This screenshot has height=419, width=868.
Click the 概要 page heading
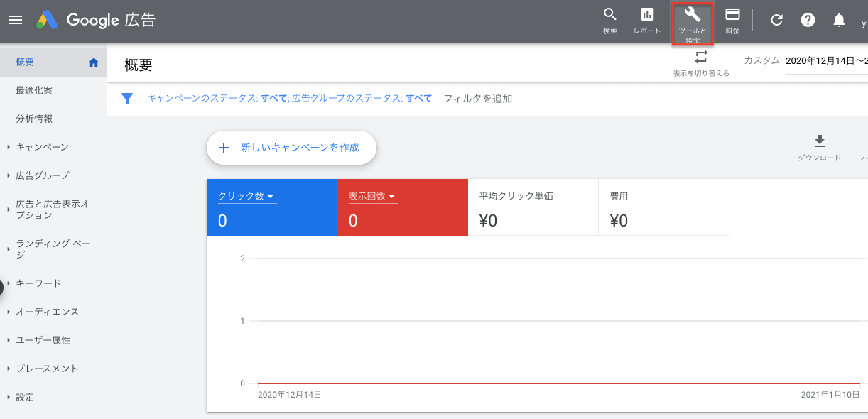(x=139, y=65)
